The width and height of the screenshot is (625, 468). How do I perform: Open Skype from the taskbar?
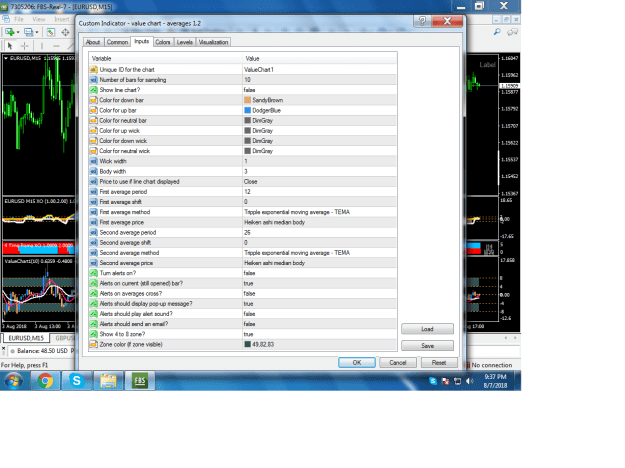77,381
